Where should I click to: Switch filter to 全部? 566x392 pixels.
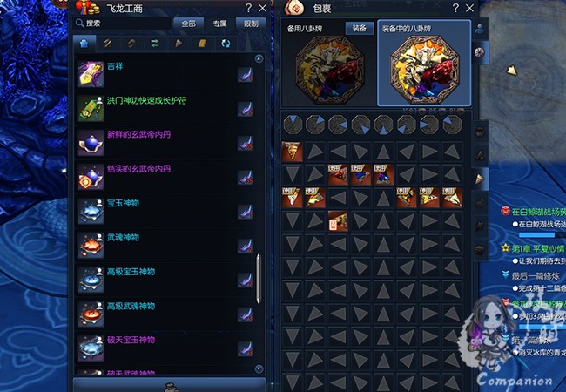pyautogui.click(x=188, y=24)
